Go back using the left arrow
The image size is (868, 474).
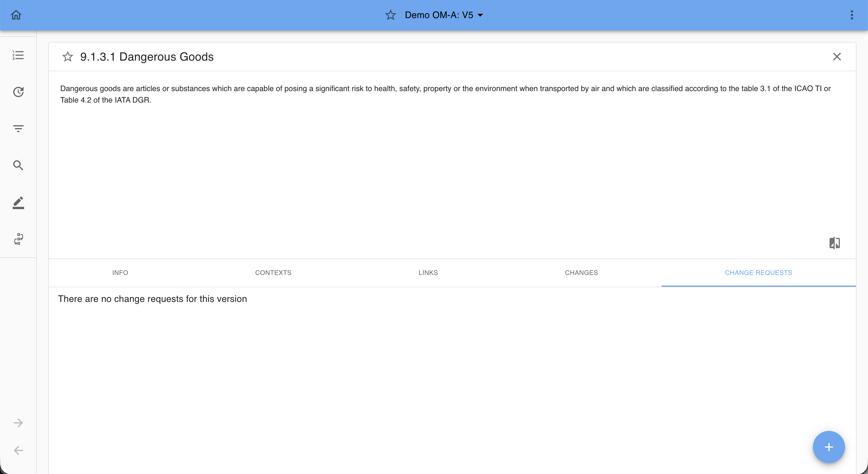pos(18,450)
